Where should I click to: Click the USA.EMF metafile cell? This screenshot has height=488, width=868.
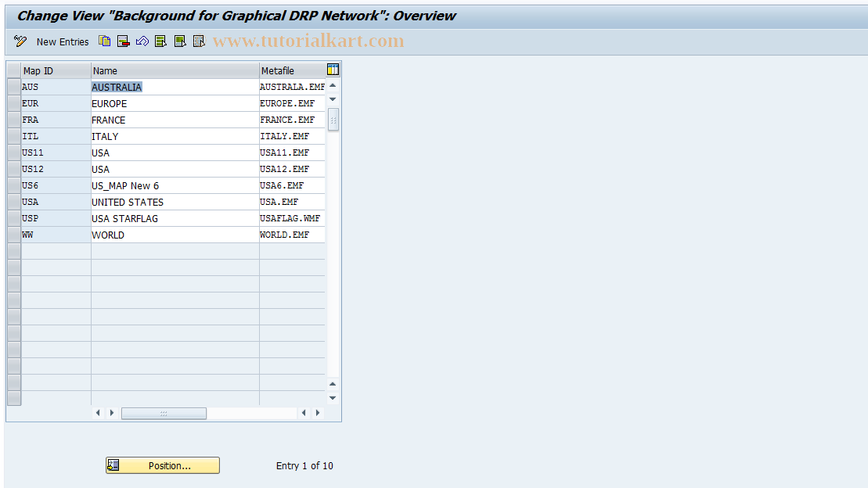pos(292,202)
